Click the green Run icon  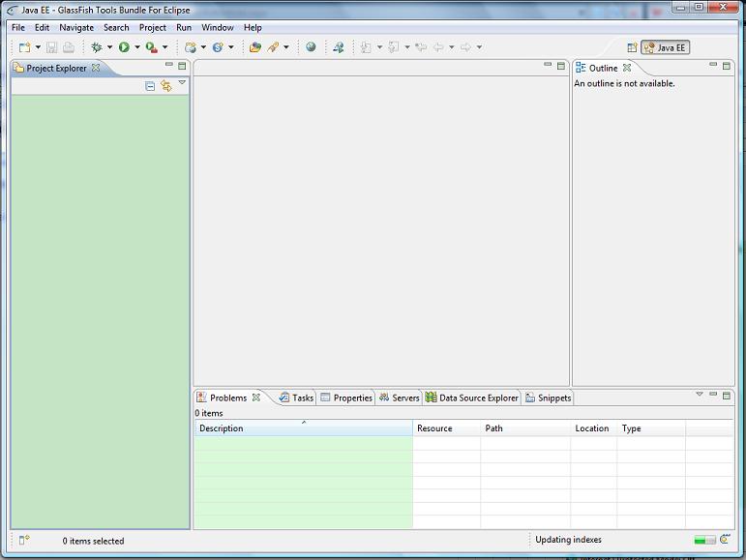pos(124,47)
